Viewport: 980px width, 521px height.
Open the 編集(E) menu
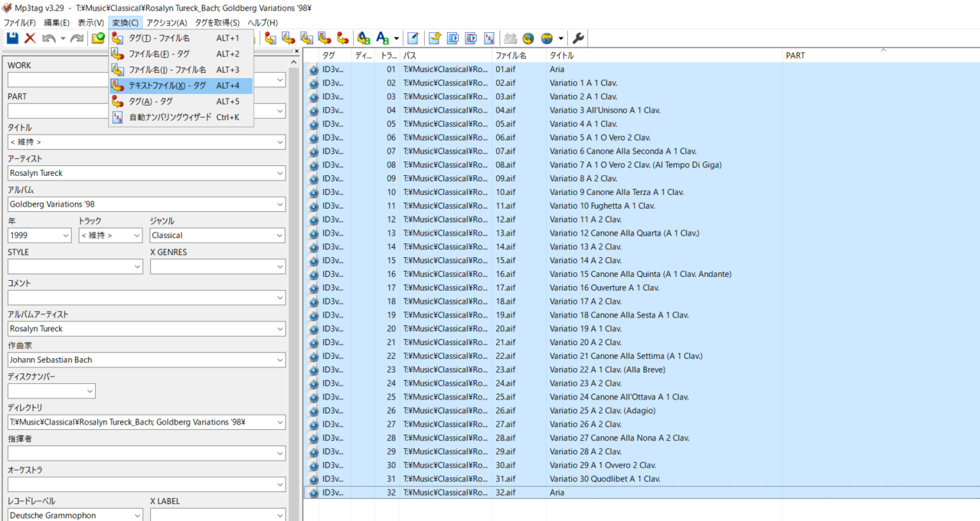[57, 22]
